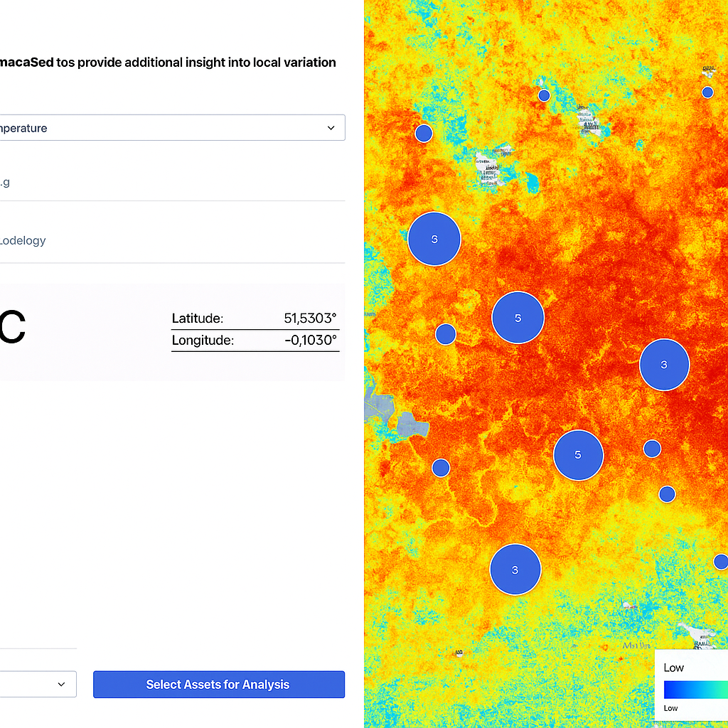The width and height of the screenshot is (728, 728).
Task: Click the tiny marker at top-right map corner
Action: click(x=707, y=92)
